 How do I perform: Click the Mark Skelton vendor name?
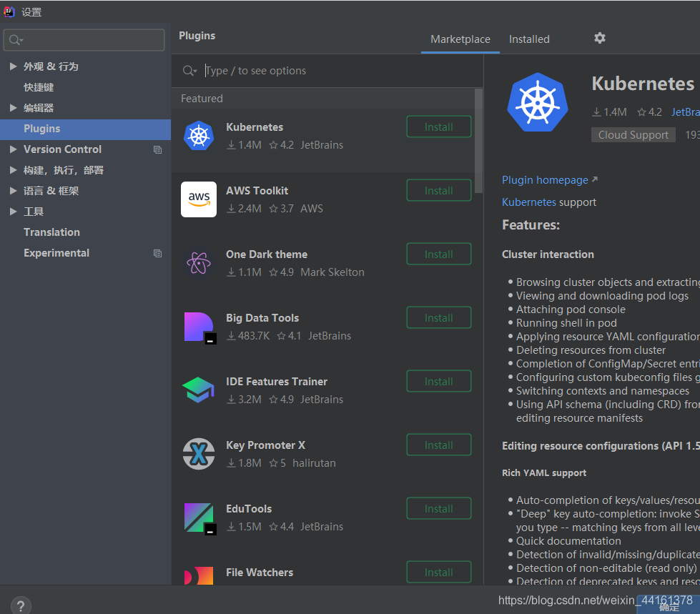point(332,272)
